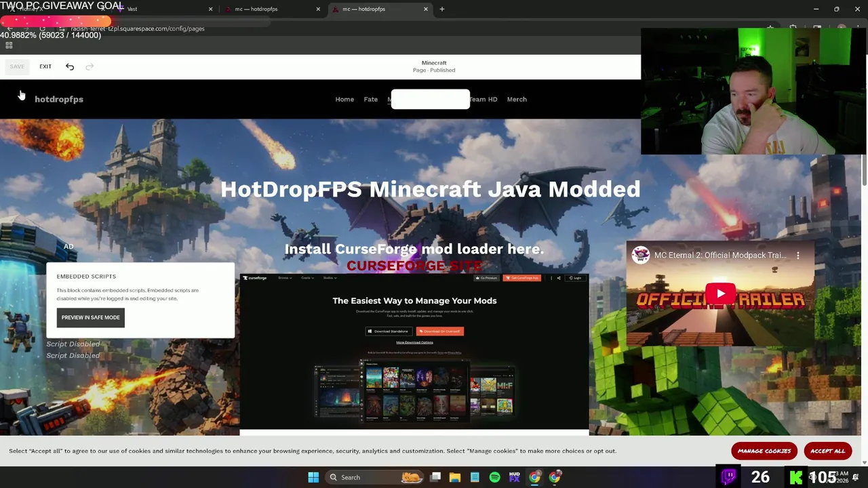
Task: Click the YouTube channel avatar
Action: 640,255
